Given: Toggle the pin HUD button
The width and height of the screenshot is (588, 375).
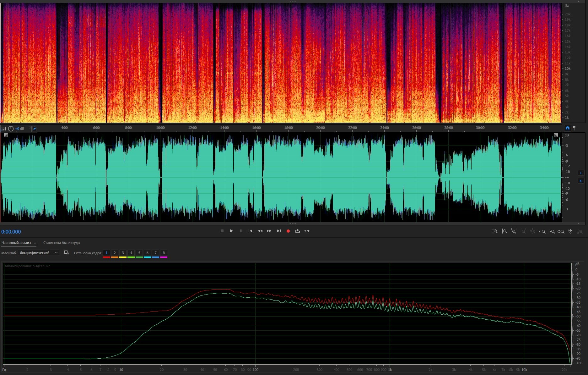Looking at the screenshot, I should [35, 129].
